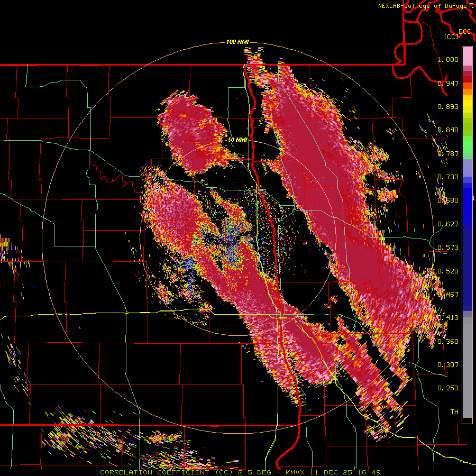Click the 0.573 value on the color scale
This screenshot has height=476, width=476.
448,248
